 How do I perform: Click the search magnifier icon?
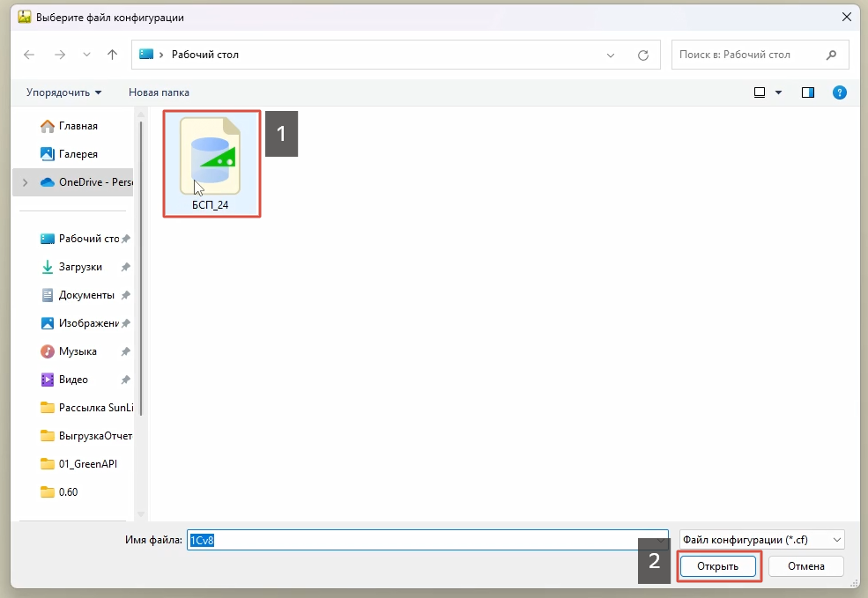(x=829, y=54)
